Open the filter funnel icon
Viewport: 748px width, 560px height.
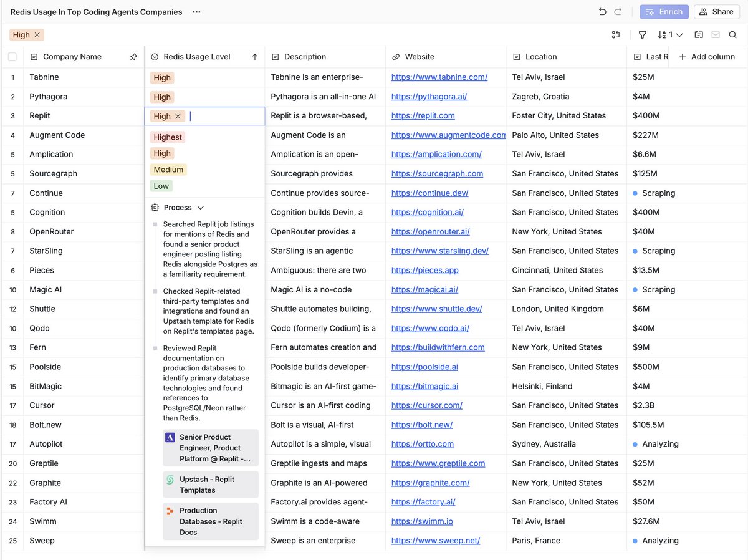point(643,35)
